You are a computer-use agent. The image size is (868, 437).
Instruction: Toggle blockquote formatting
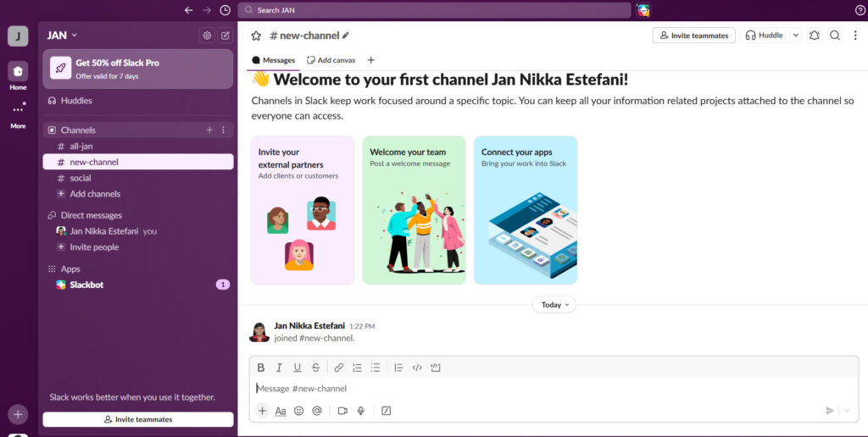398,368
